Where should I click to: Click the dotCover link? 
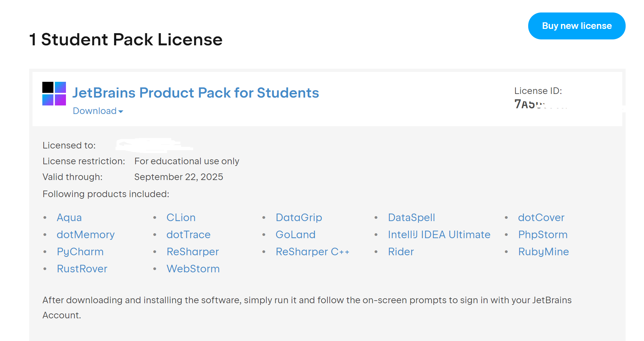click(x=541, y=217)
